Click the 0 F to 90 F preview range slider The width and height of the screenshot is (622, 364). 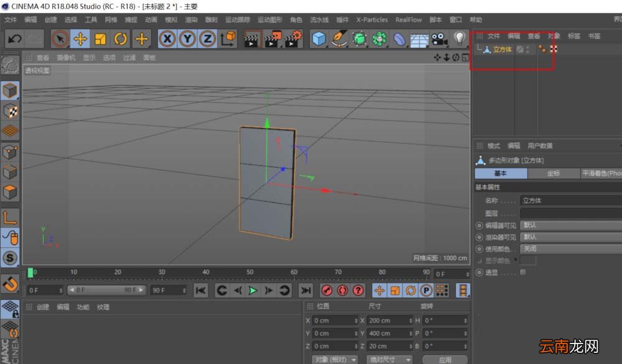[107, 290]
